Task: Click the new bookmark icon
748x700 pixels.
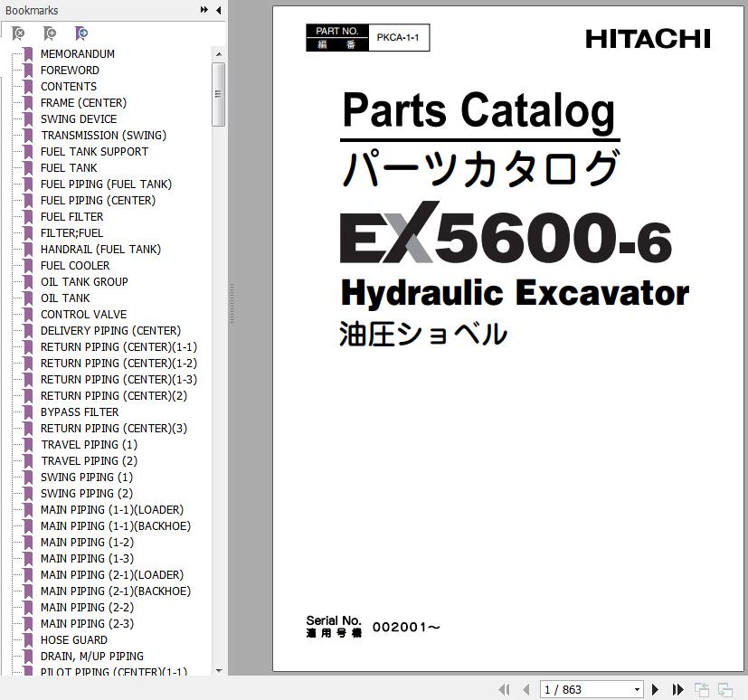Action: click(50, 33)
